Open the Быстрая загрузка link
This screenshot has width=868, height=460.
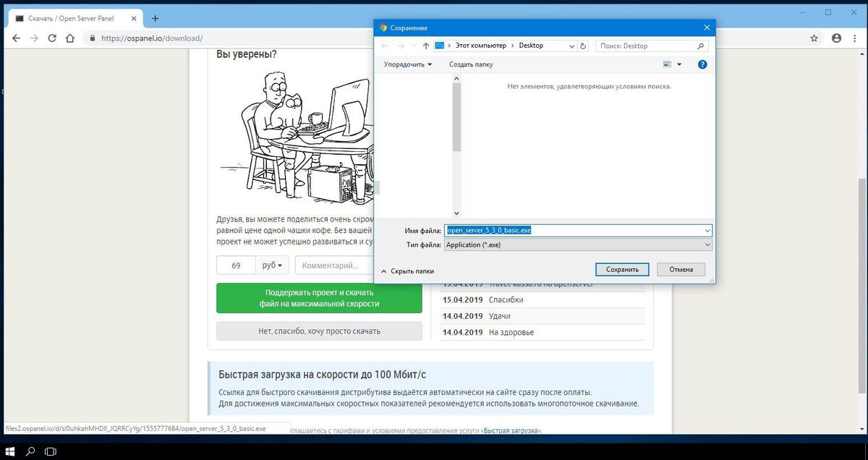(512, 430)
